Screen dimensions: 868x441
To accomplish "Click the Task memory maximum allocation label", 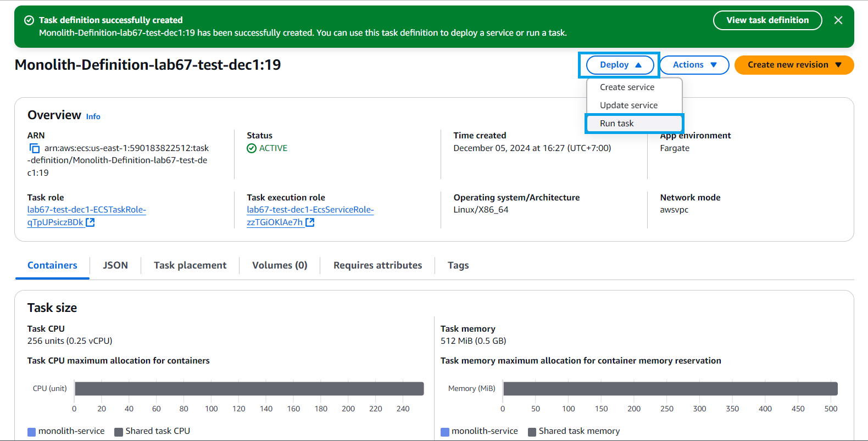I will click(581, 361).
